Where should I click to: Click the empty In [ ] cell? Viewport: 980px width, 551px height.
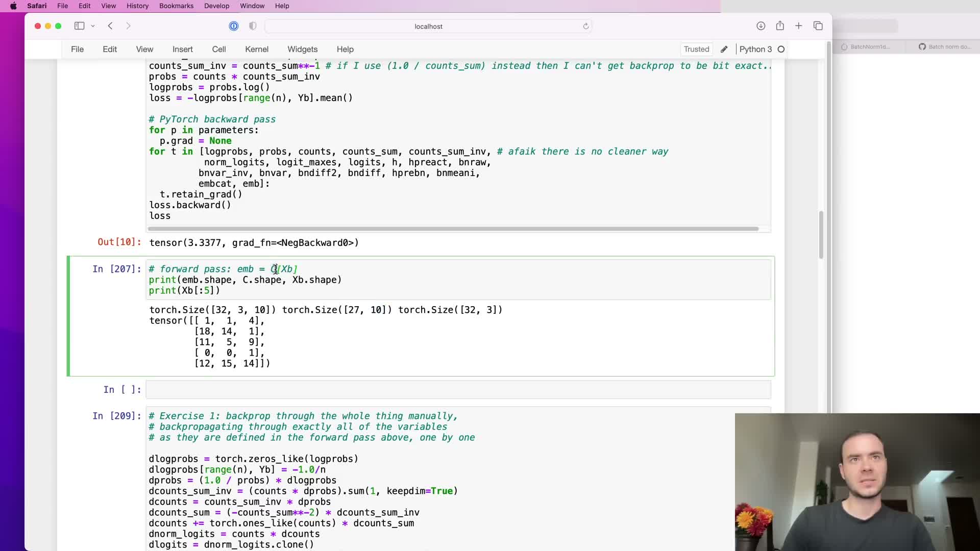coord(458,390)
